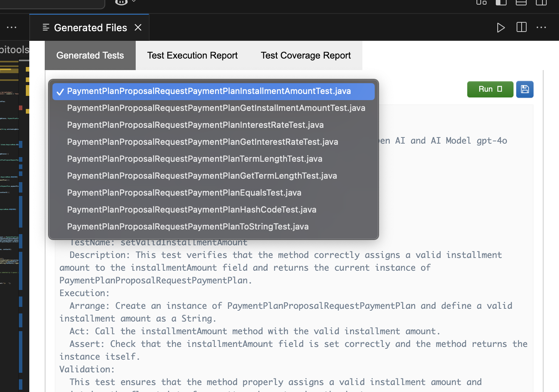Viewport: 559px width, 392px height.
Task: Open the editor More Actions ellipsis
Action: (541, 27)
